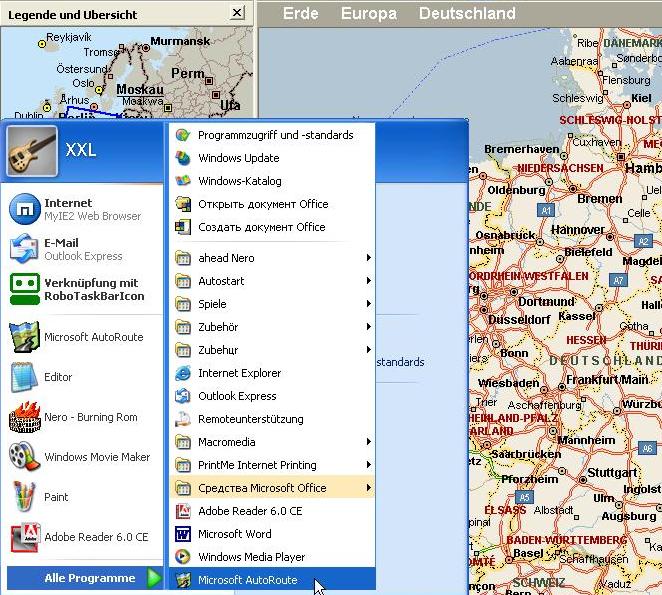Click the Bremen label on the map
Viewport: 662px width, 595px height.
(x=600, y=198)
